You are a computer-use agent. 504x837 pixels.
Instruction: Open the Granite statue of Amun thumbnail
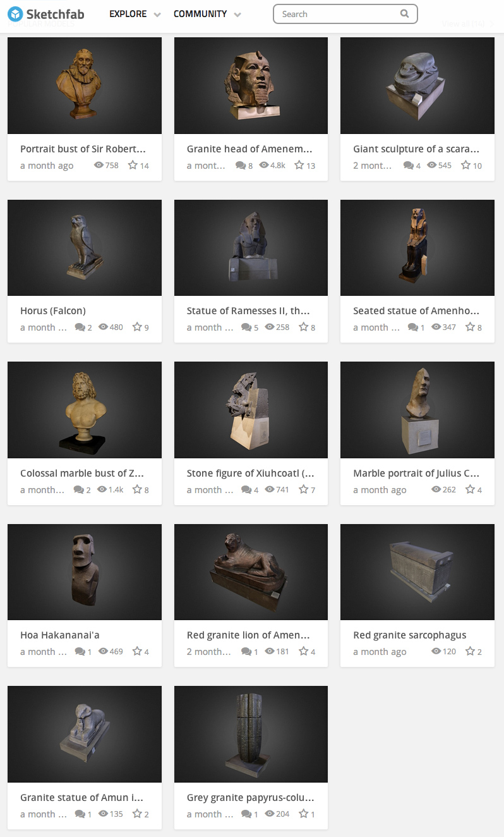pyautogui.click(x=85, y=734)
